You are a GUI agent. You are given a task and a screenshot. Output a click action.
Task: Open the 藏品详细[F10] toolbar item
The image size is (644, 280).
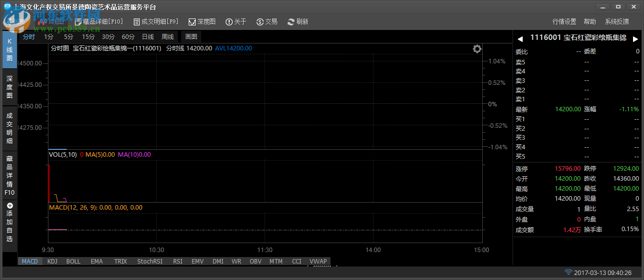[99, 22]
